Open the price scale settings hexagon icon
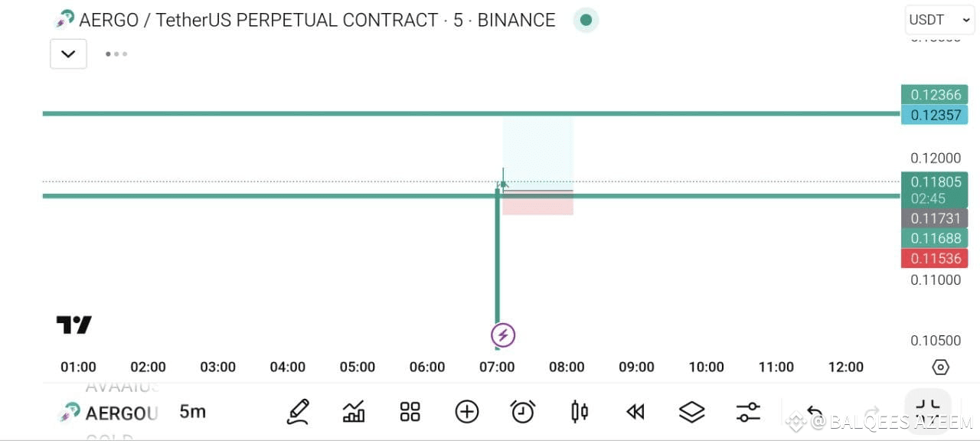980x441 pixels. (941, 367)
